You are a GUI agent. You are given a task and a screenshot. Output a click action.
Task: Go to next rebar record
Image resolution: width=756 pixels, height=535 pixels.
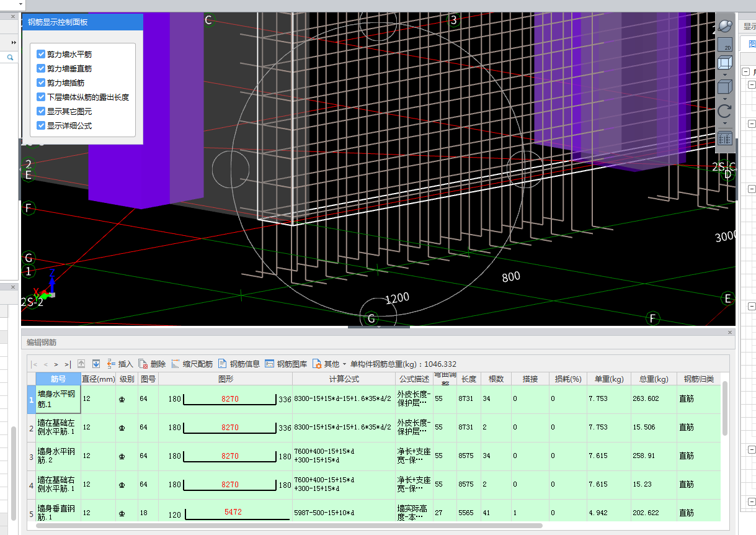coord(56,364)
